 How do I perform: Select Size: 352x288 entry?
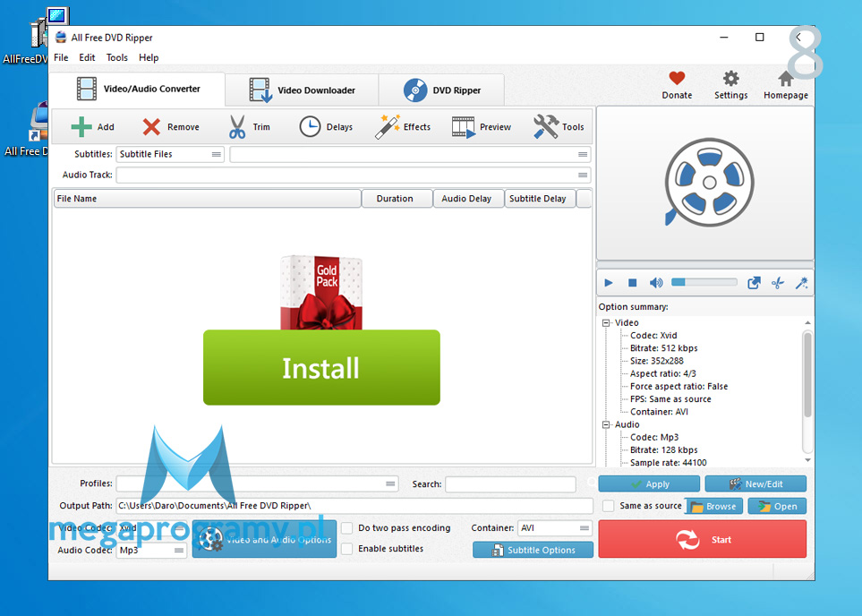pyautogui.click(x=656, y=361)
